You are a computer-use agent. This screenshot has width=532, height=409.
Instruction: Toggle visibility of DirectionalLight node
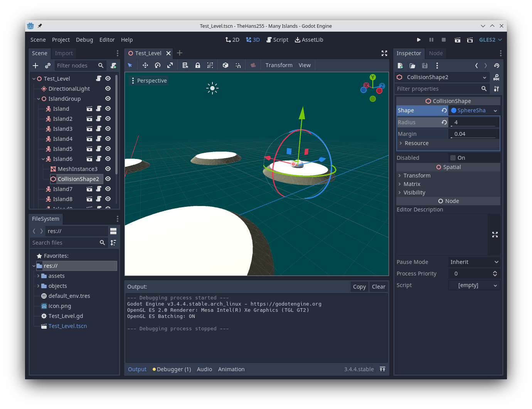(108, 88)
